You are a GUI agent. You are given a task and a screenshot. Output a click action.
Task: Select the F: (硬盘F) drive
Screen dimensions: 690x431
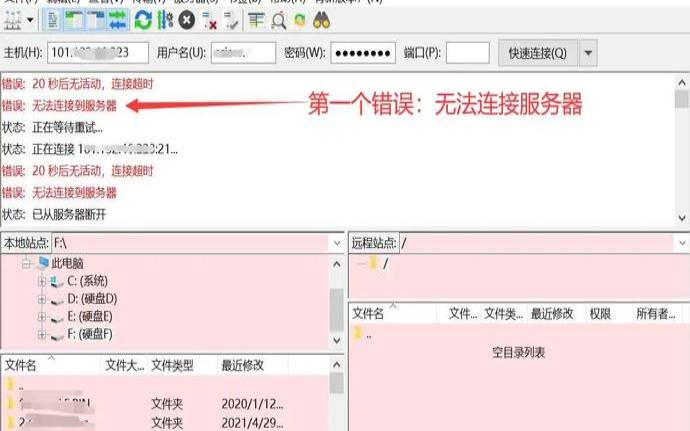point(90,334)
